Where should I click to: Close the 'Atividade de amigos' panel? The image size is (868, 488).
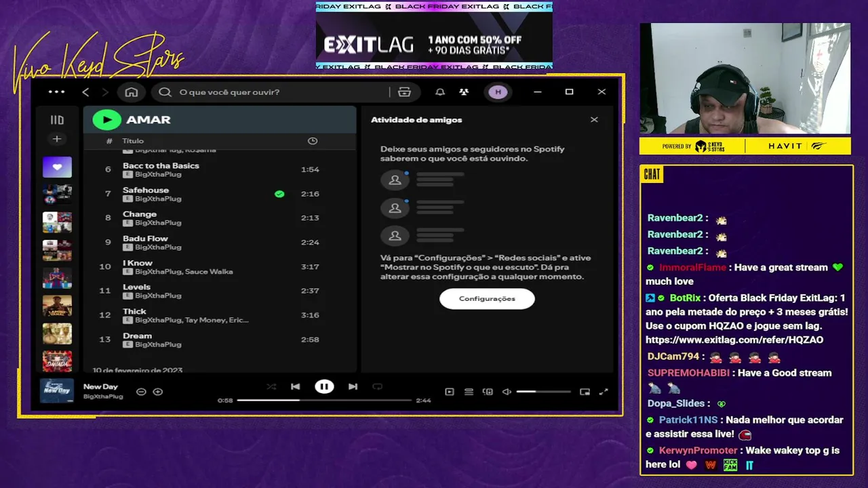click(x=594, y=119)
